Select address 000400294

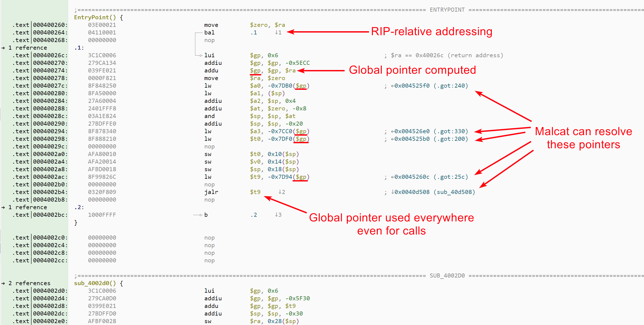(50, 131)
